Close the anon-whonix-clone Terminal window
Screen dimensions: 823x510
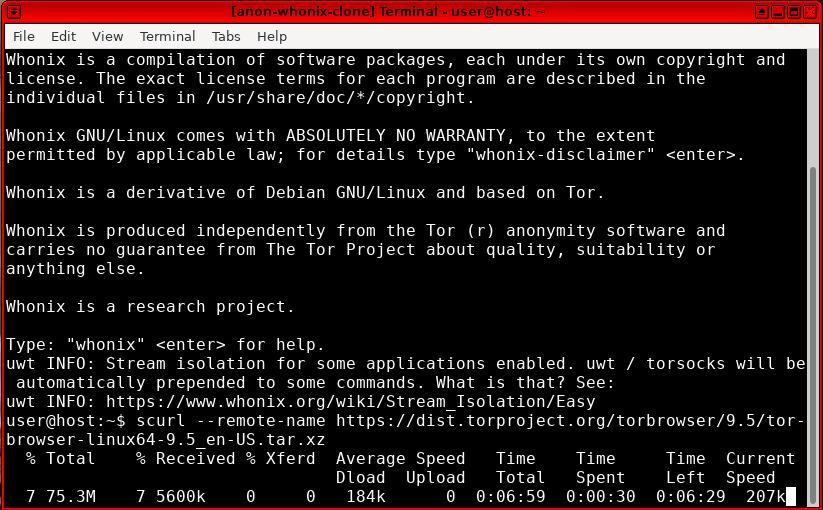(810, 11)
